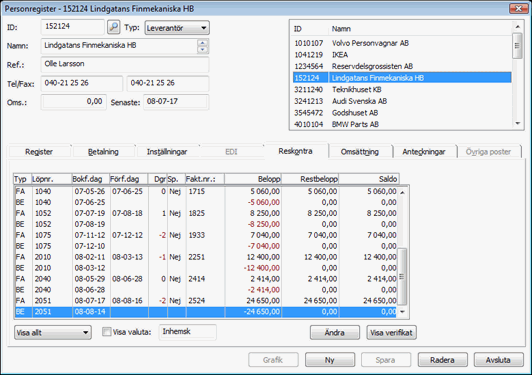Click the Visa verifikat button

coord(391,333)
